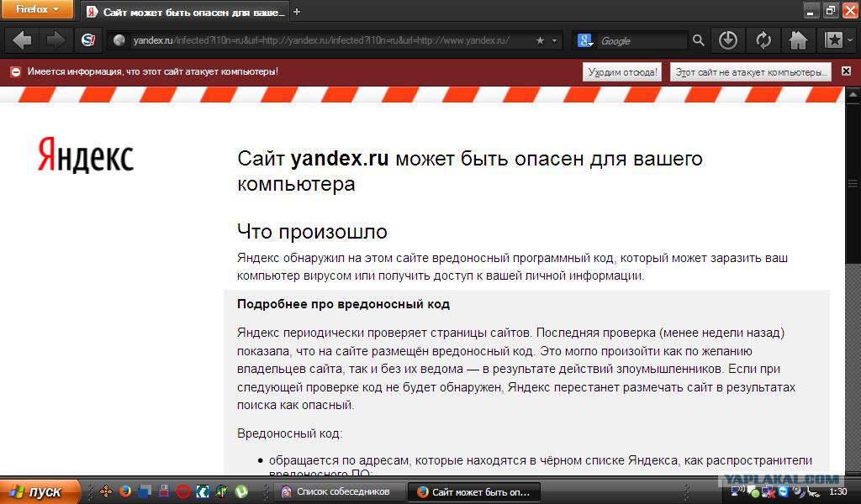Screen dimensions: 861x504
Task: Switch to Firefox "Сайт может быть оп..." taskbar button
Action: [474, 492]
